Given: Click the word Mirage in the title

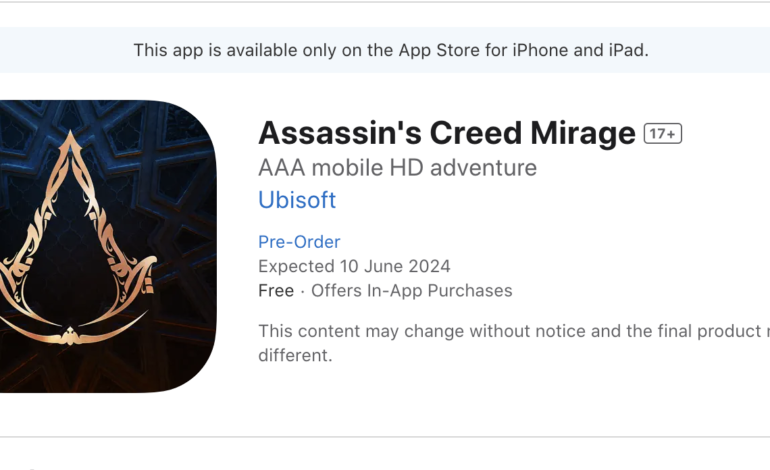Looking at the screenshot, I should point(584,133).
